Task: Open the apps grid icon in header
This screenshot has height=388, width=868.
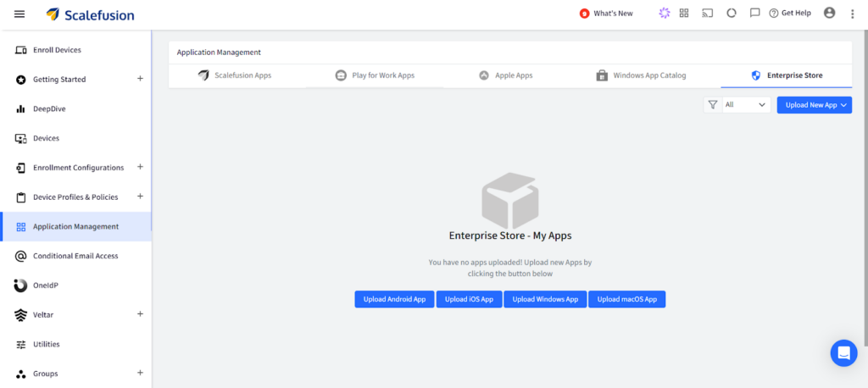Action: tap(684, 14)
